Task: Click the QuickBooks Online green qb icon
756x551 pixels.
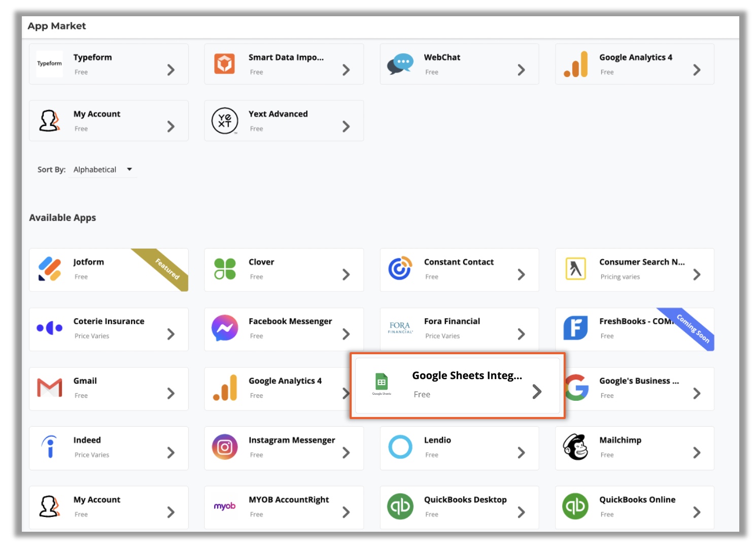Action: tap(575, 506)
